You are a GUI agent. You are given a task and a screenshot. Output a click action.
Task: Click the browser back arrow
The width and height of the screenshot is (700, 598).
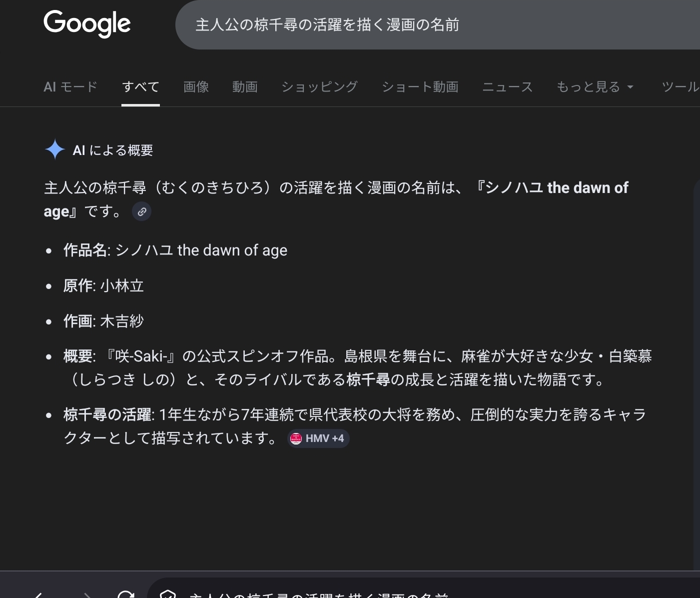[x=38, y=594]
